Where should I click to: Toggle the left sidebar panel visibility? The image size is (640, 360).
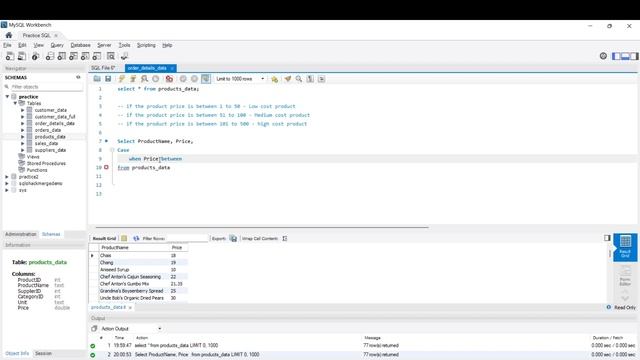pyautogui.click(x=616, y=56)
